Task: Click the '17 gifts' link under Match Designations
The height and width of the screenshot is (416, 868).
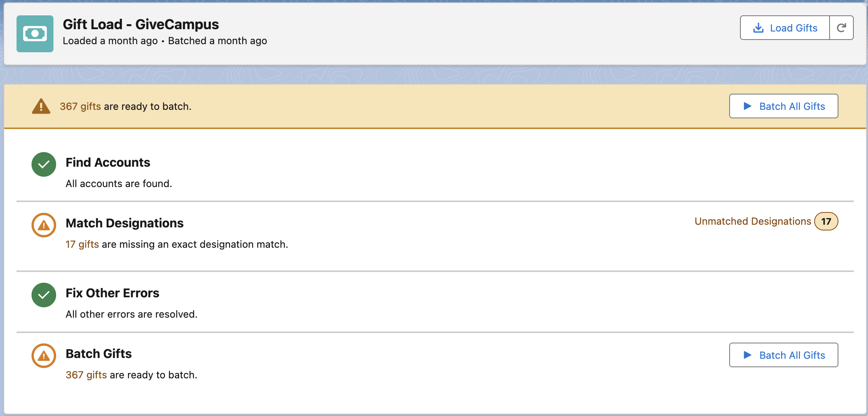Action: pyautogui.click(x=82, y=244)
